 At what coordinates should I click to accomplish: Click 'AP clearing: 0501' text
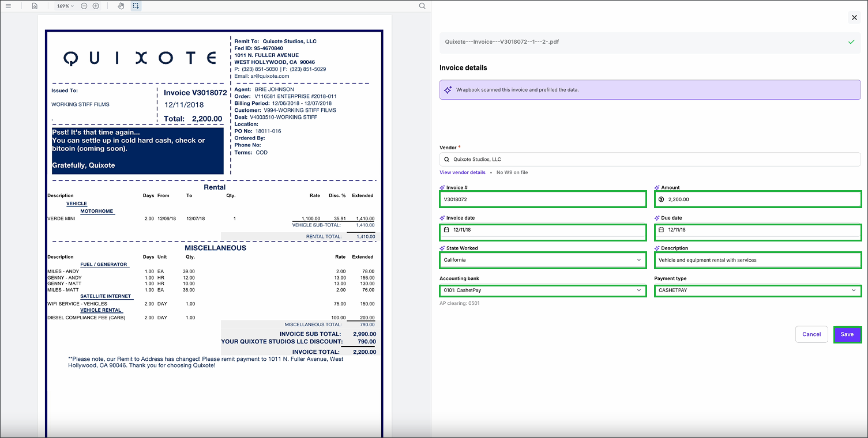click(x=460, y=303)
